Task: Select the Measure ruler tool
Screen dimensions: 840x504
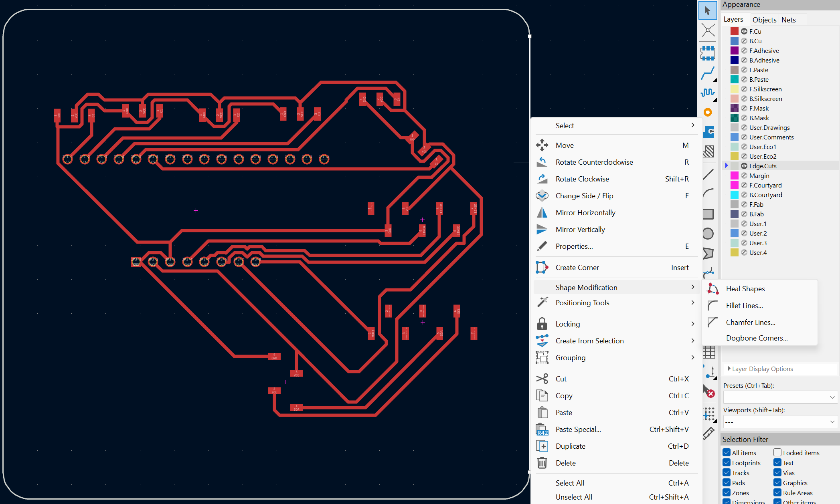Action: [708, 433]
